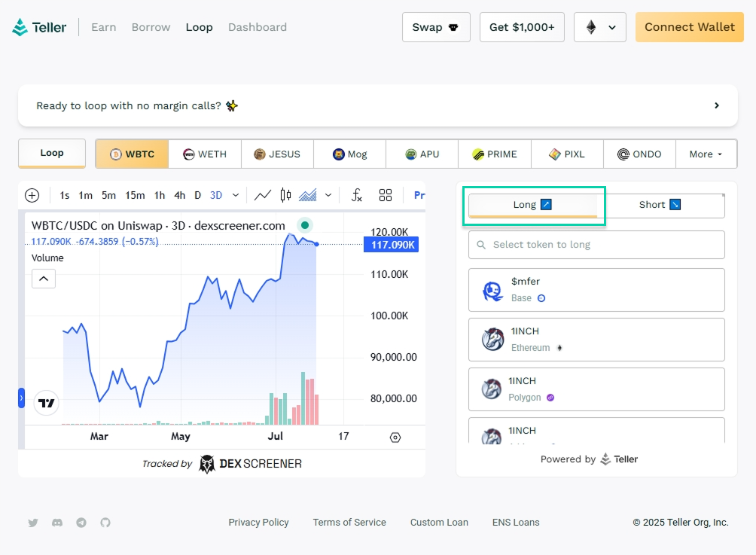Select the Mog token

[349, 154]
